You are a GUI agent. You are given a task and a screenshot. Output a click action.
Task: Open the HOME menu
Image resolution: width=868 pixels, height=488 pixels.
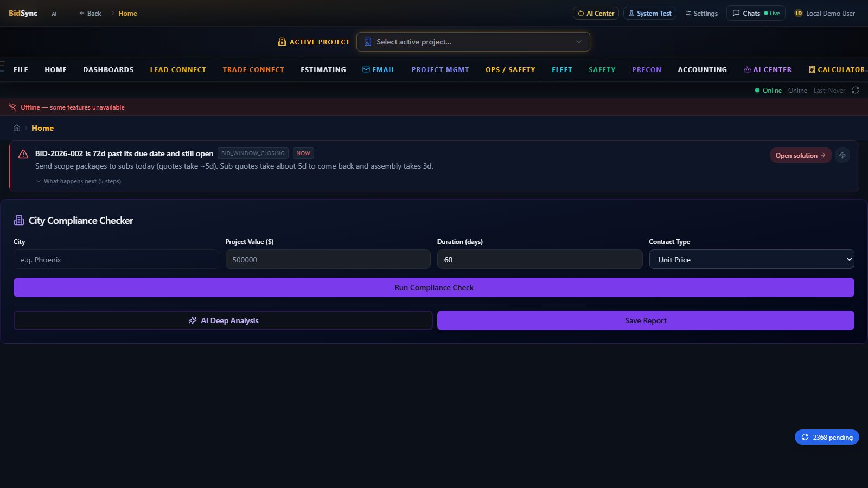point(55,69)
